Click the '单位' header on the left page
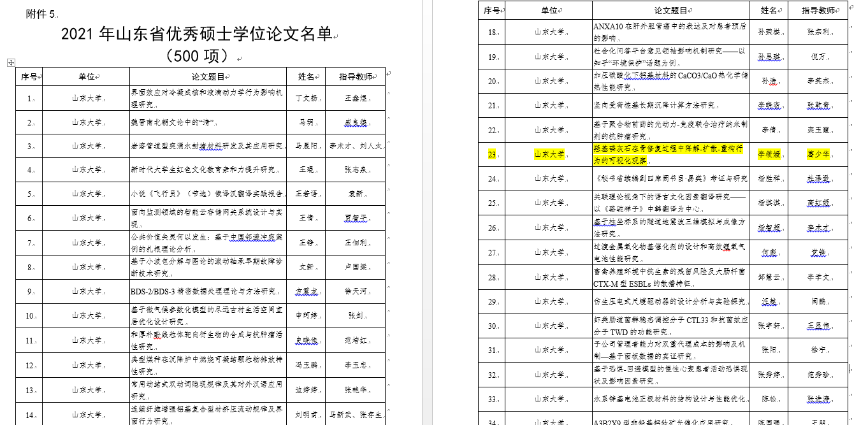 87,77
